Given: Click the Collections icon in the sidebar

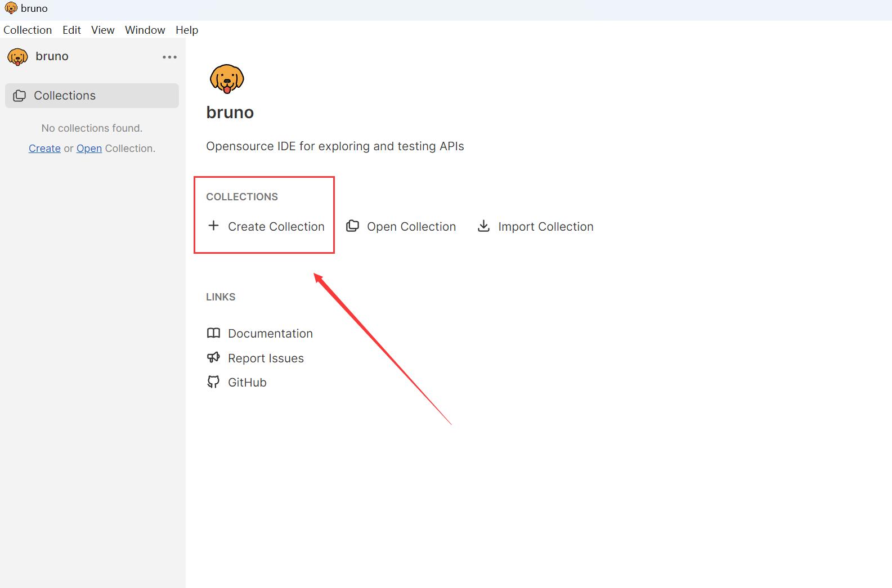Looking at the screenshot, I should coord(20,96).
